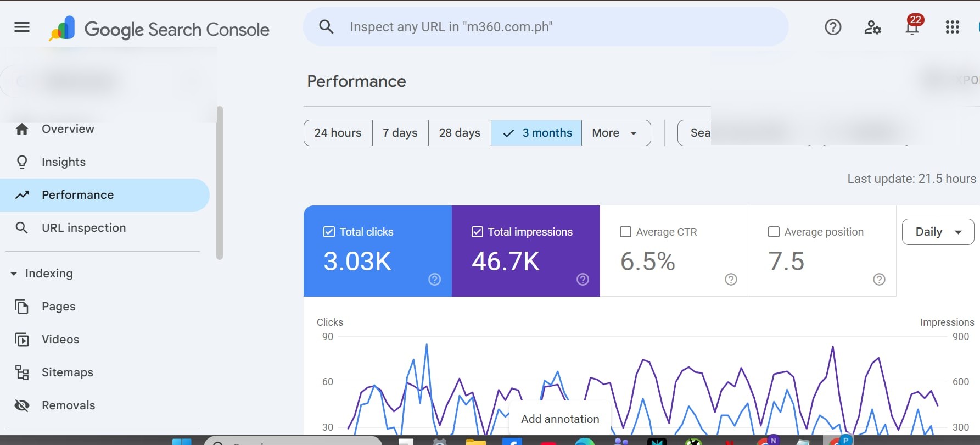Uncheck the Total clicks checkbox
This screenshot has width=980, height=445.
click(329, 232)
